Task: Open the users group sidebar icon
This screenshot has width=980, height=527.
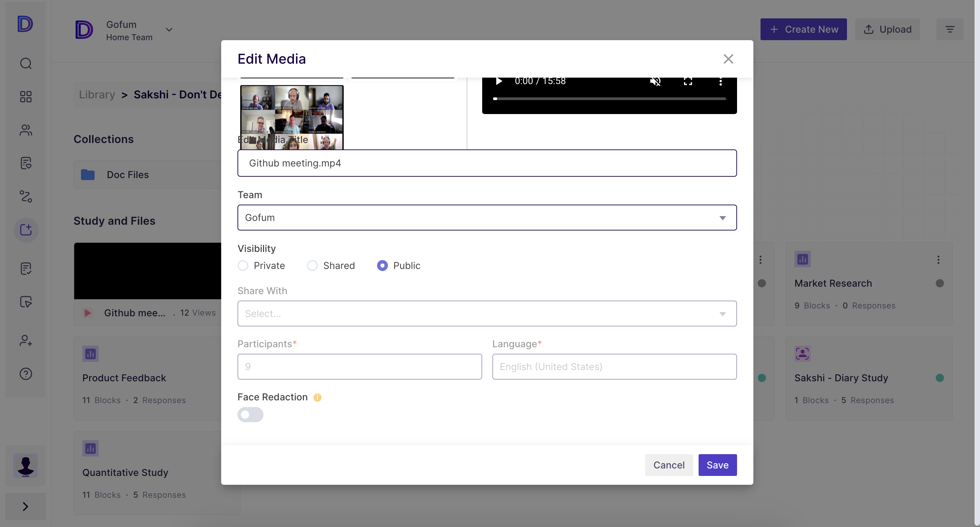Action: point(26,130)
